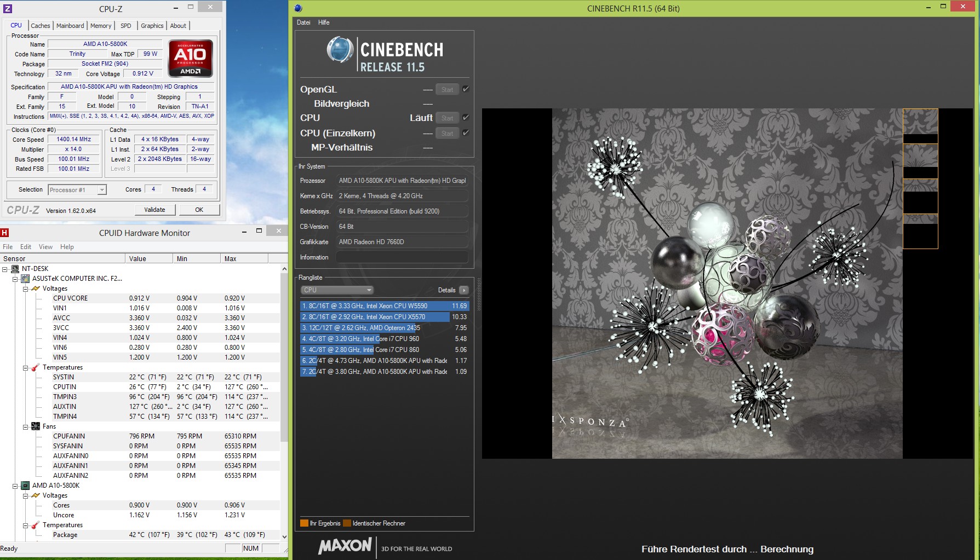Maximize the CPUID Hardware Monitor window
Screen dimensions: 980x560
(x=259, y=231)
